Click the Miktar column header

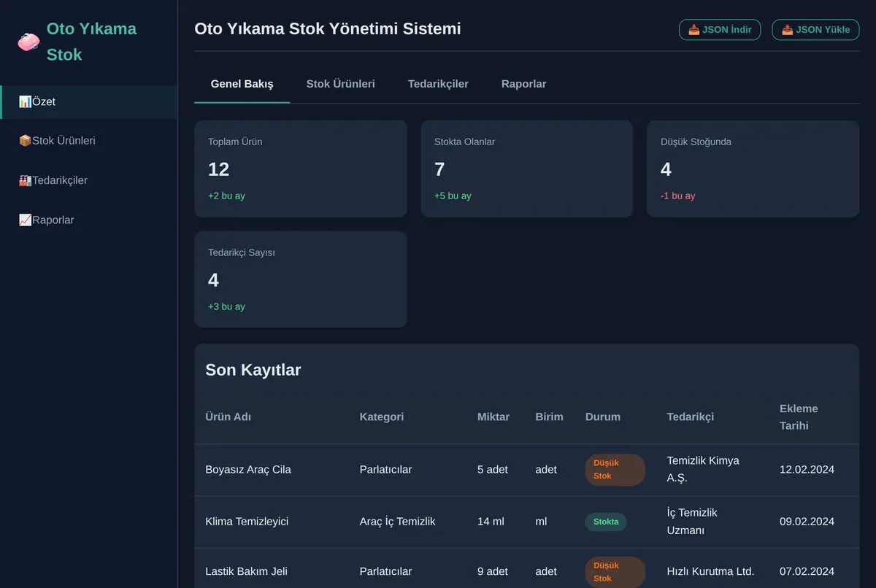493,417
